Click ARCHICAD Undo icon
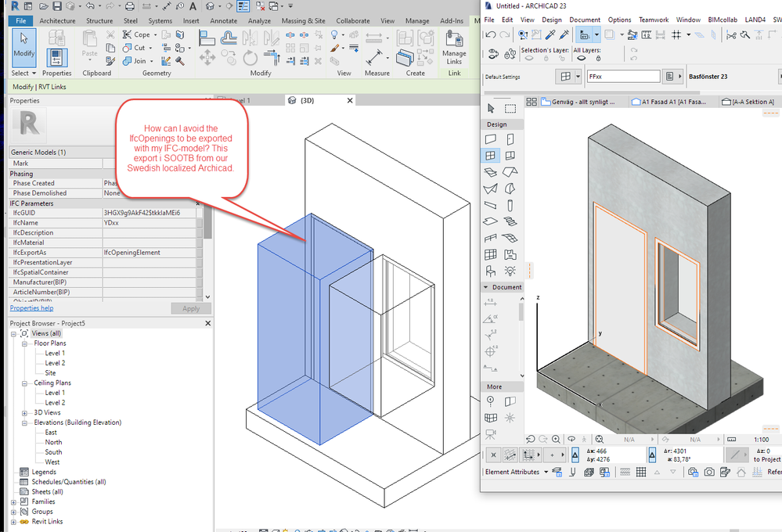 click(491, 34)
